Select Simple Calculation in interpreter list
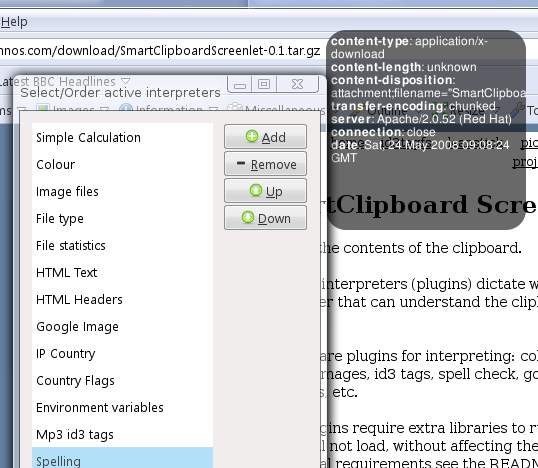Screen dimensions: 538x468 click(122, 138)
